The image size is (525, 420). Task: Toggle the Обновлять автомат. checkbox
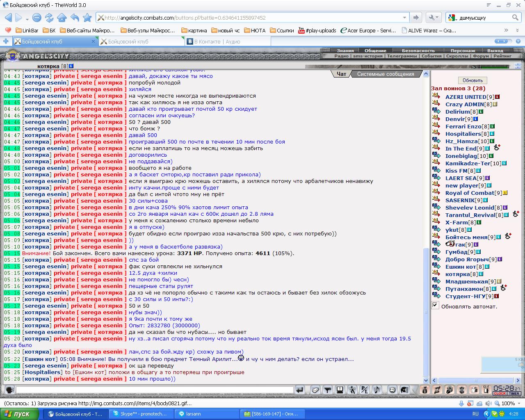point(435,305)
